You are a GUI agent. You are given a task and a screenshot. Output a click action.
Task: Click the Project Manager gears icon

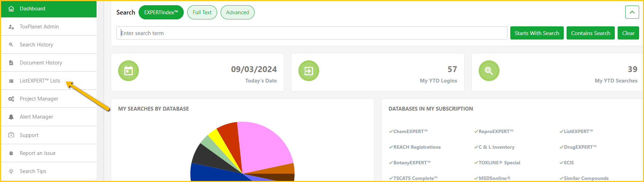point(11,99)
